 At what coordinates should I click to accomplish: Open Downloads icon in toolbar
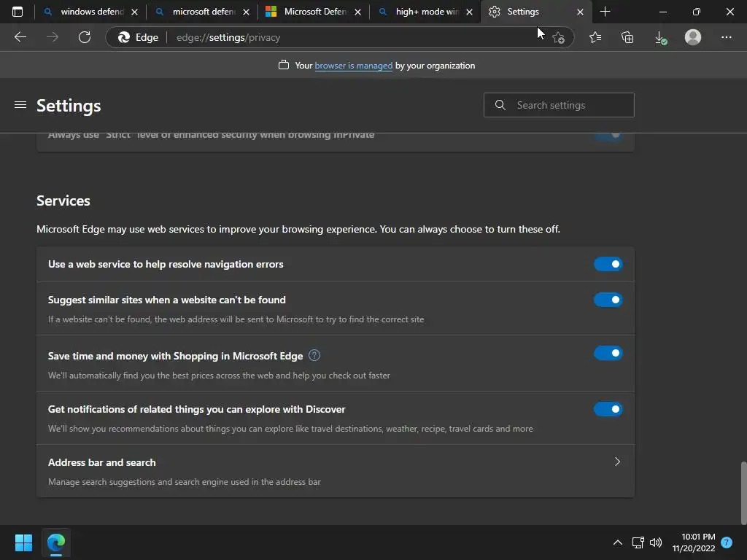click(x=660, y=37)
